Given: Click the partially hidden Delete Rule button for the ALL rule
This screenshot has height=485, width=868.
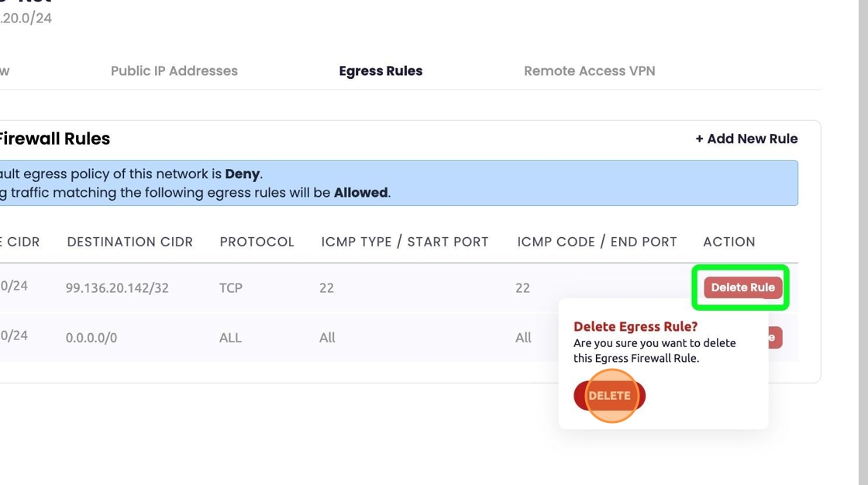Looking at the screenshot, I should coord(775,338).
